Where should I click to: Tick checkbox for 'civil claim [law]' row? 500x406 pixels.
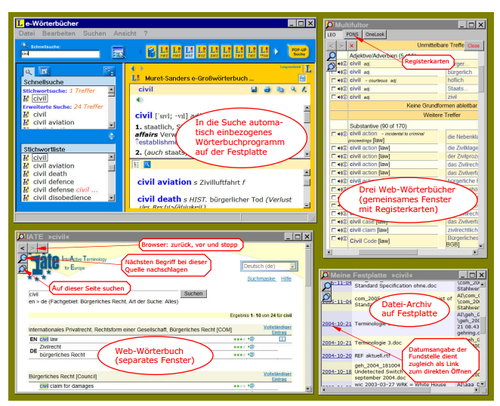pyautogui.click(x=333, y=230)
